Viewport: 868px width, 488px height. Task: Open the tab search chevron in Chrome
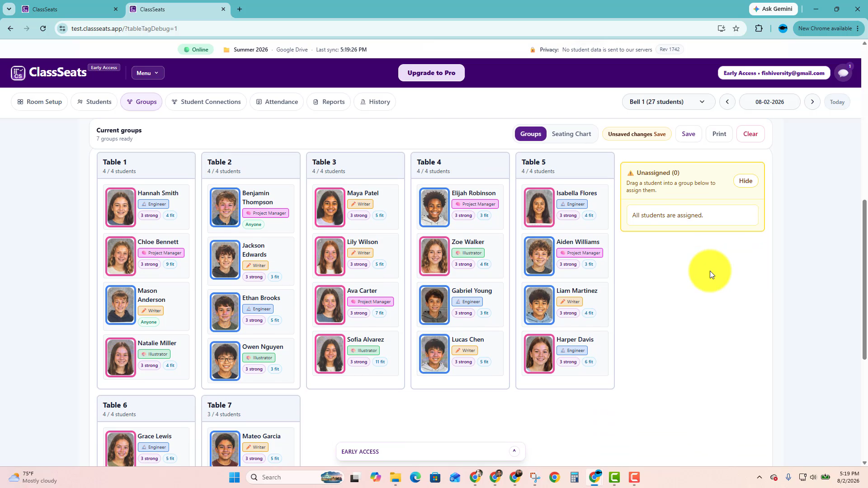pos(9,9)
